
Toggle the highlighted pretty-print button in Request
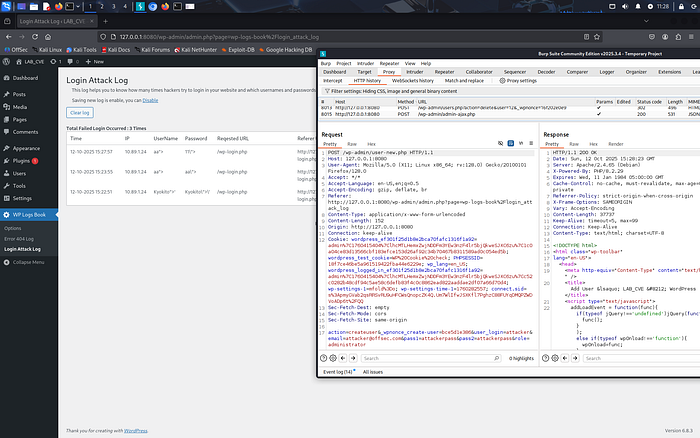pos(511,143)
